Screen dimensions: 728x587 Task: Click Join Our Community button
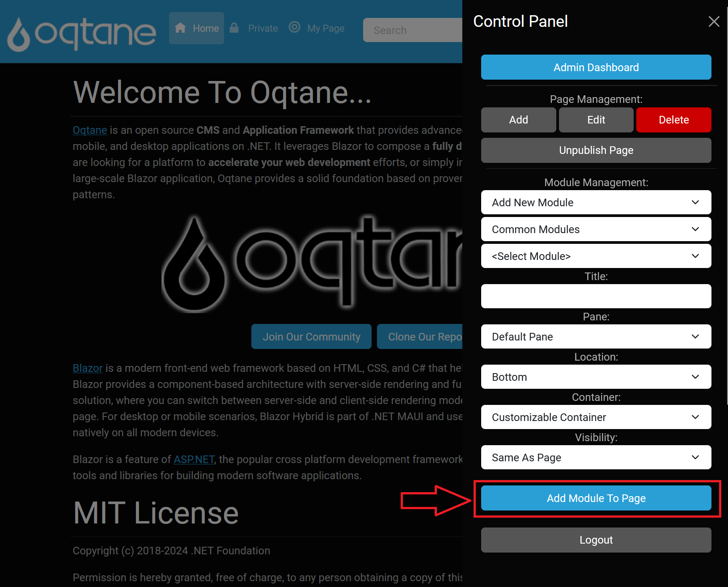pyautogui.click(x=311, y=336)
